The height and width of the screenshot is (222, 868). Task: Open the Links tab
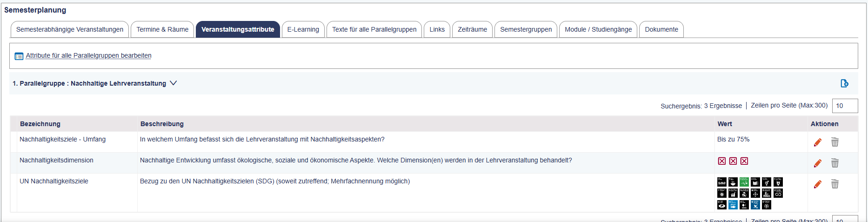[x=437, y=29]
